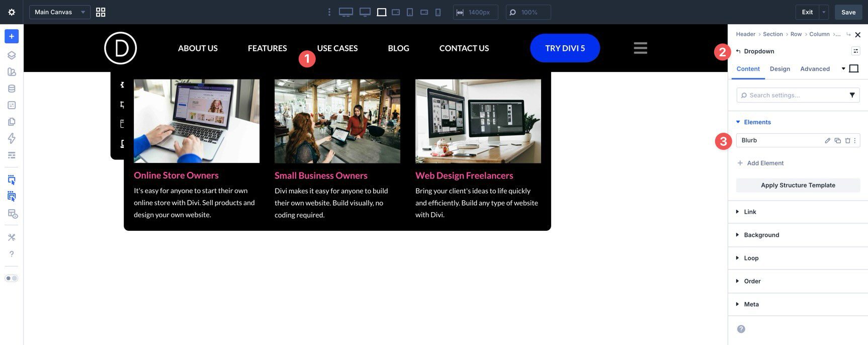The height and width of the screenshot is (345, 868).
Task: Switch to the Advanced tab
Action: (815, 69)
